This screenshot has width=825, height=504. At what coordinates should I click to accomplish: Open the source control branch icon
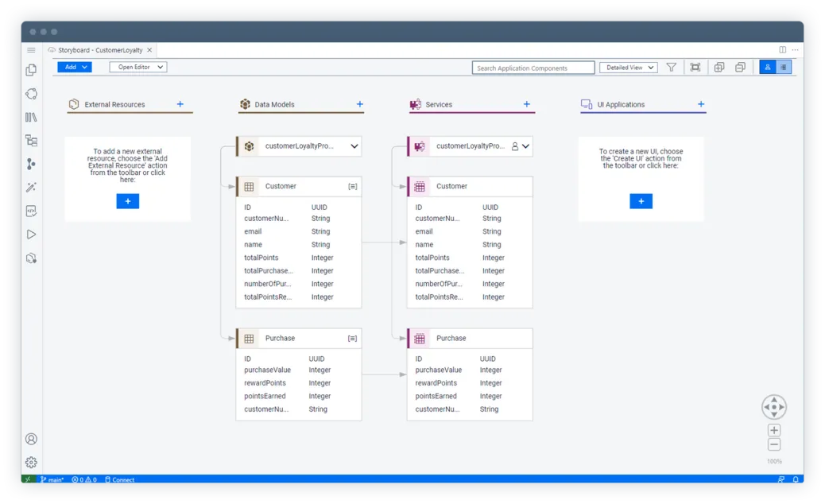[31, 164]
